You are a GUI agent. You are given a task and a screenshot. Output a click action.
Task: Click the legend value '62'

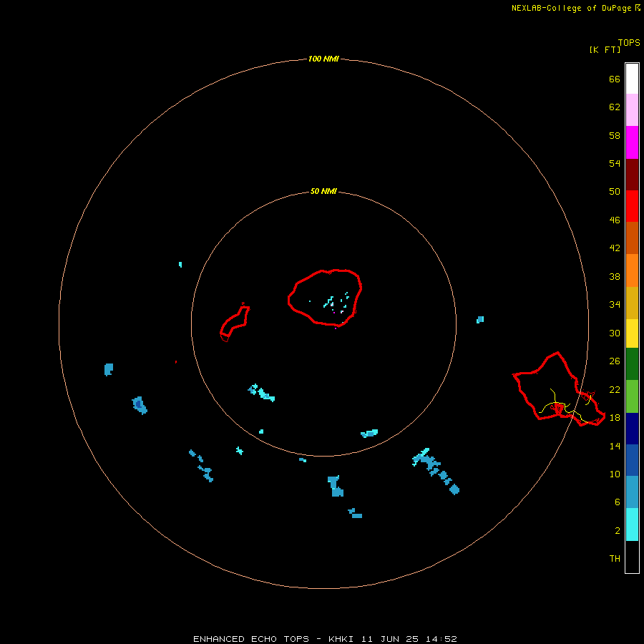615,107
